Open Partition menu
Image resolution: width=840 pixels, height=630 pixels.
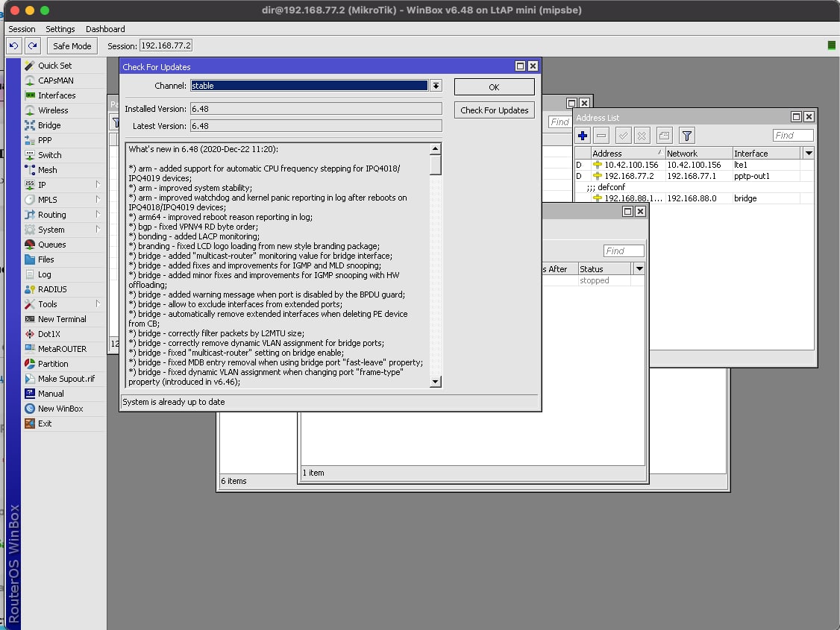point(53,364)
